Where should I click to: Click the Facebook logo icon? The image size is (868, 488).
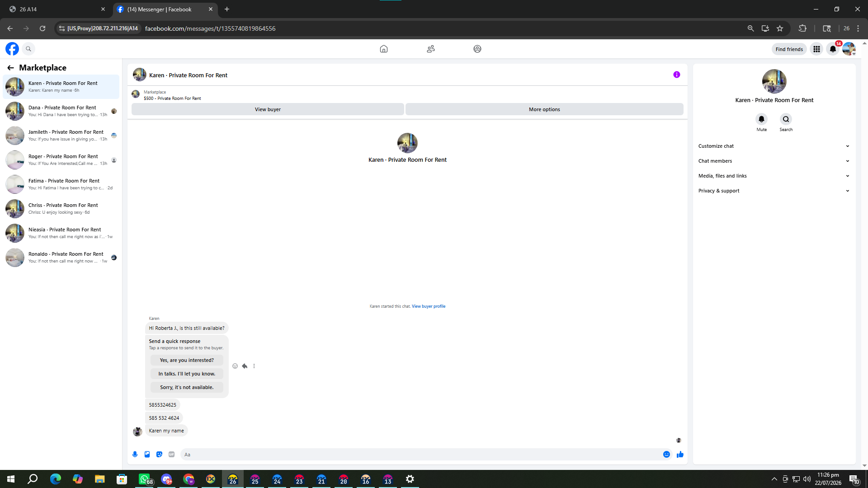pyautogui.click(x=12, y=49)
